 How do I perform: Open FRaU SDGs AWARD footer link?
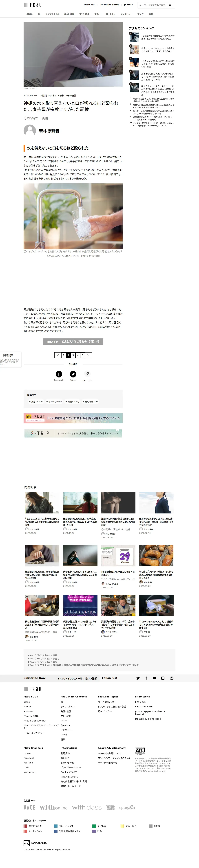click(x=34, y=721)
